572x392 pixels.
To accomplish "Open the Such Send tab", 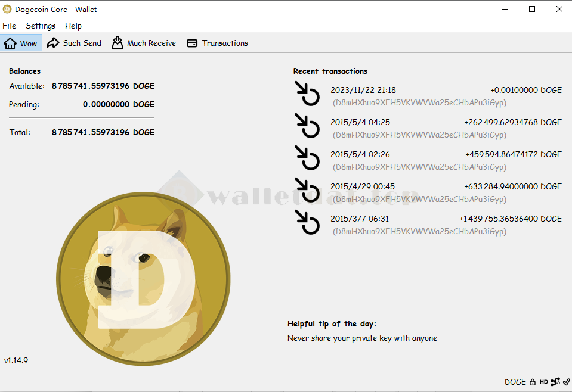I will tap(75, 43).
